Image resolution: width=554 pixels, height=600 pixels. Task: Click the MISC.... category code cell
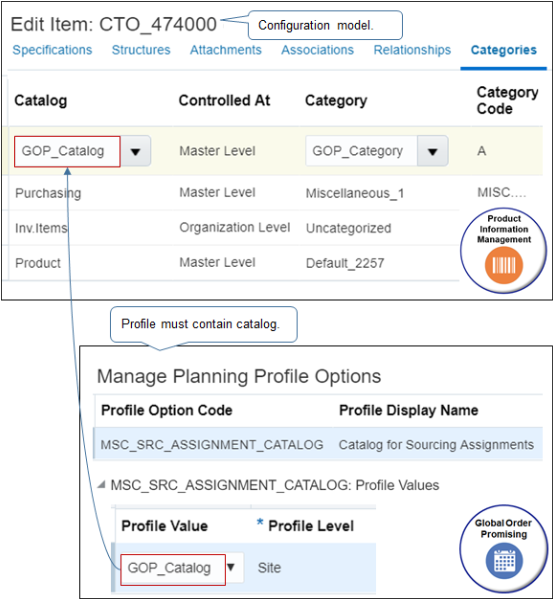(x=502, y=192)
